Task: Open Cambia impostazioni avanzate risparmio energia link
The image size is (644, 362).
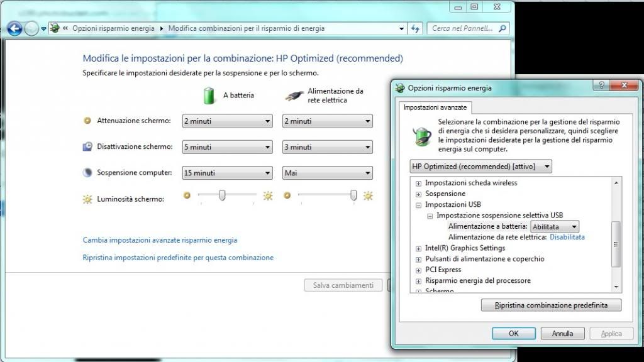Action: pyautogui.click(x=160, y=240)
